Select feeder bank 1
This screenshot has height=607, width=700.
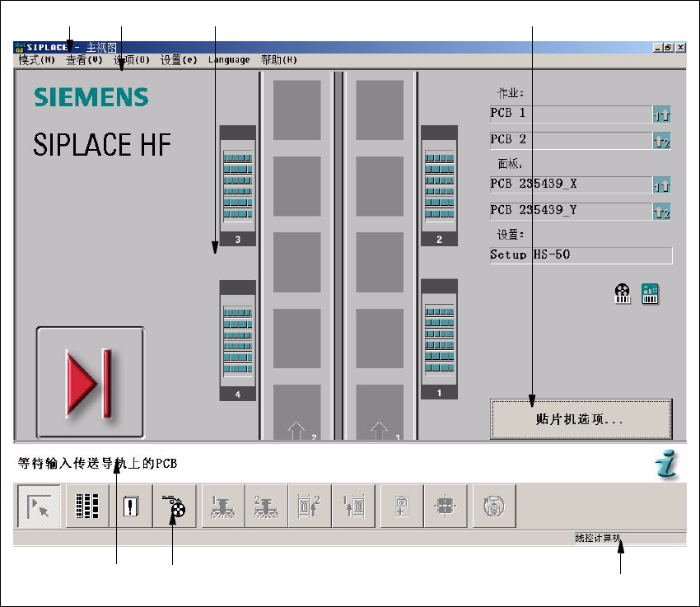coord(439,339)
